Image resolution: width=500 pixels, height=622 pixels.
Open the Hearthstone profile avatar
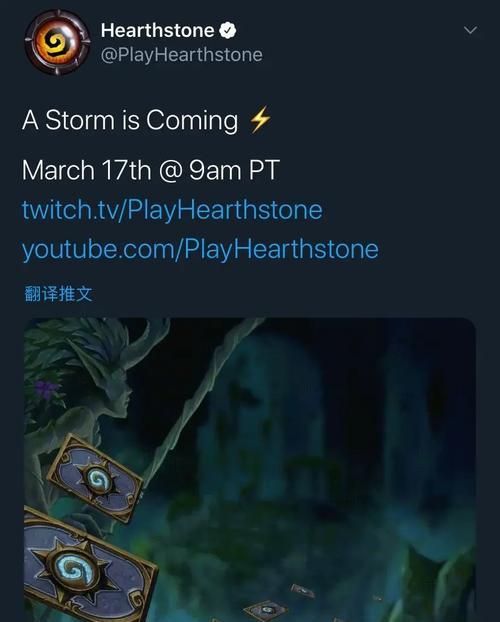pos(58,42)
